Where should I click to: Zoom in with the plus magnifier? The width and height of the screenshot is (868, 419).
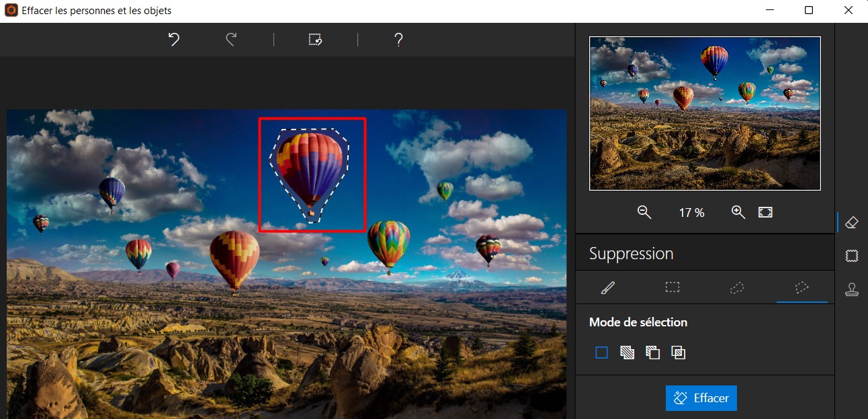(x=738, y=212)
